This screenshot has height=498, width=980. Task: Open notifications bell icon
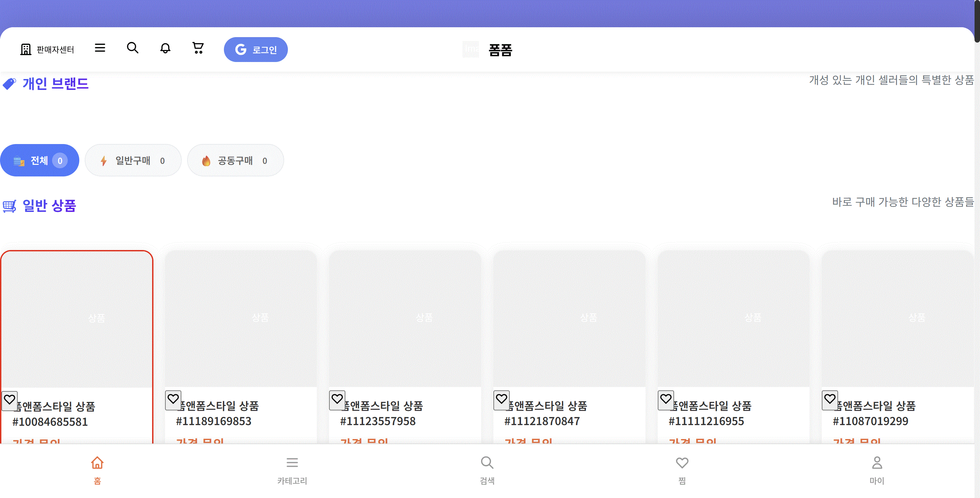pos(165,48)
